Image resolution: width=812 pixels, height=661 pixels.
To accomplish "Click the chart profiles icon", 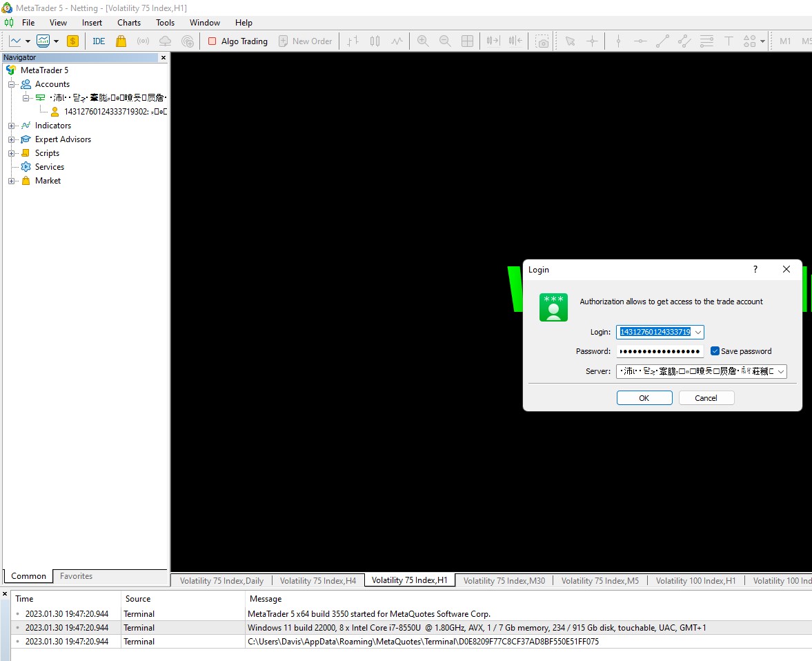I will pos(43,41).
